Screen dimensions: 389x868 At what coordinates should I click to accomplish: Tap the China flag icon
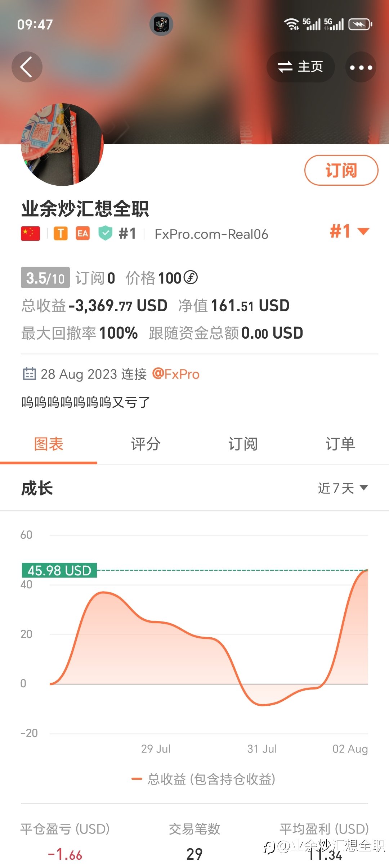(x=31, y=234)
